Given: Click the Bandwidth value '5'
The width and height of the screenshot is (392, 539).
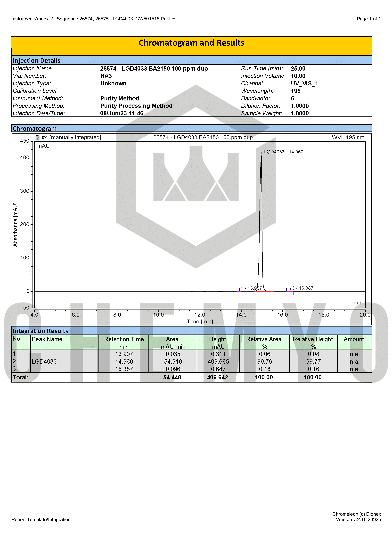Looking at the screenshot, I should [x=293, y=98].
